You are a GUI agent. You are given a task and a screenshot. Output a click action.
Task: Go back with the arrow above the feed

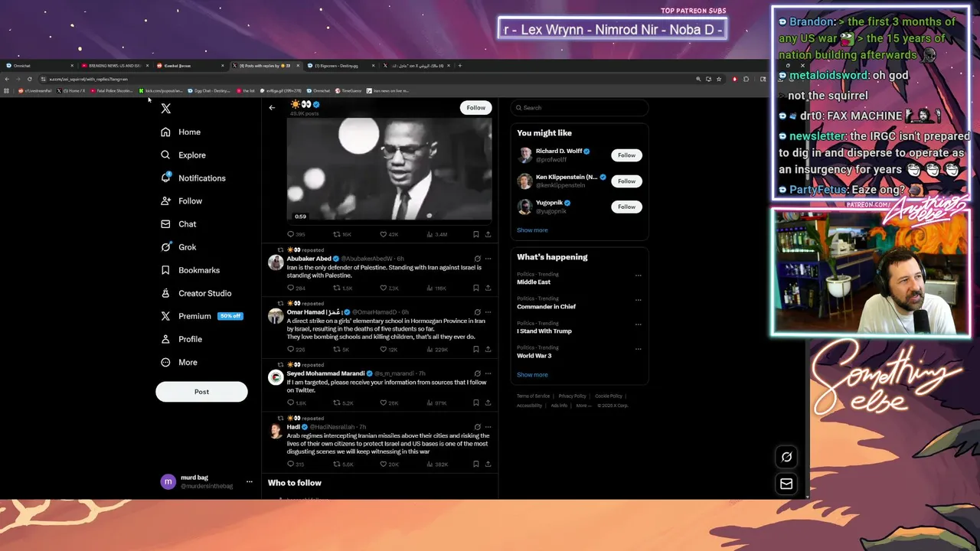(x=272, y=108)
